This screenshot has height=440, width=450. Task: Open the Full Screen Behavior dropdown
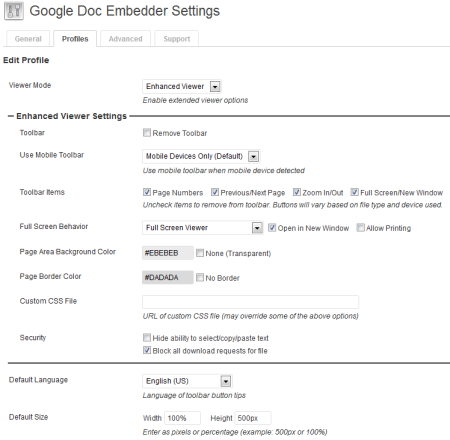[203, 228]
